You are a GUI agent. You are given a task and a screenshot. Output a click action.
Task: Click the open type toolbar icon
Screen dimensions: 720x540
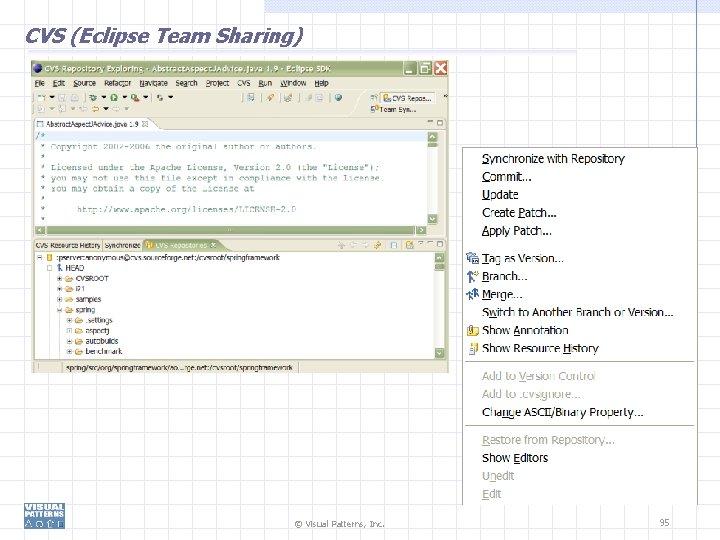pos(251,97)
